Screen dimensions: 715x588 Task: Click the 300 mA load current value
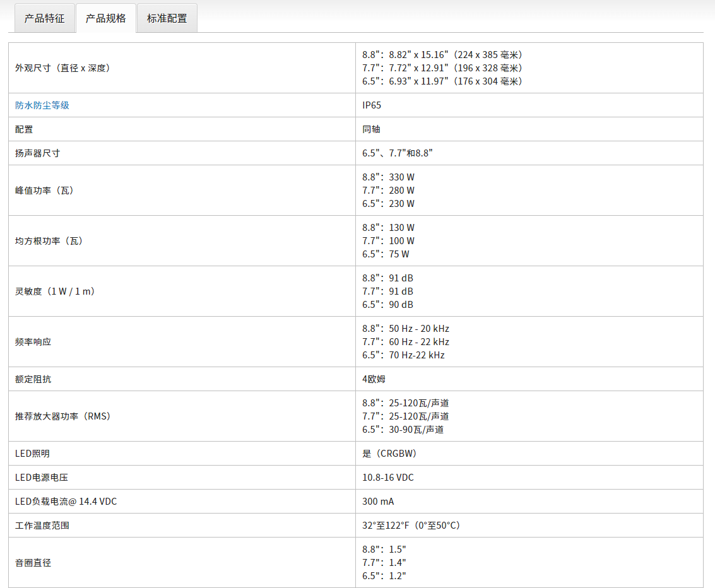pyautogui.click(x=378, y=502)
